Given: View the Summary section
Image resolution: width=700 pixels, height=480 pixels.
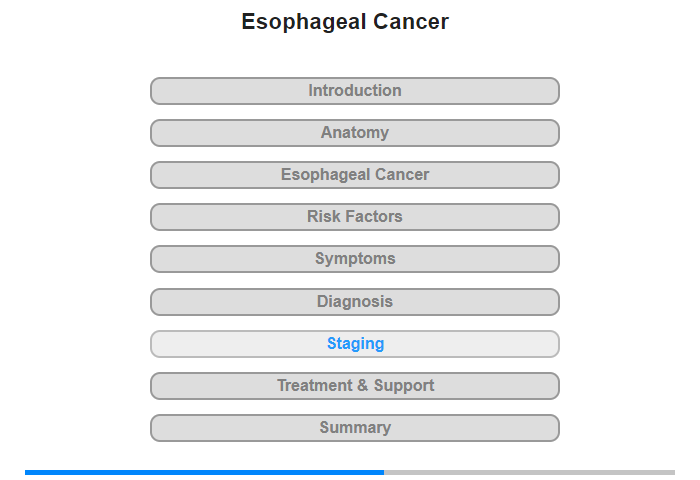Looking at the screenshot, I should tap(354, 428).
